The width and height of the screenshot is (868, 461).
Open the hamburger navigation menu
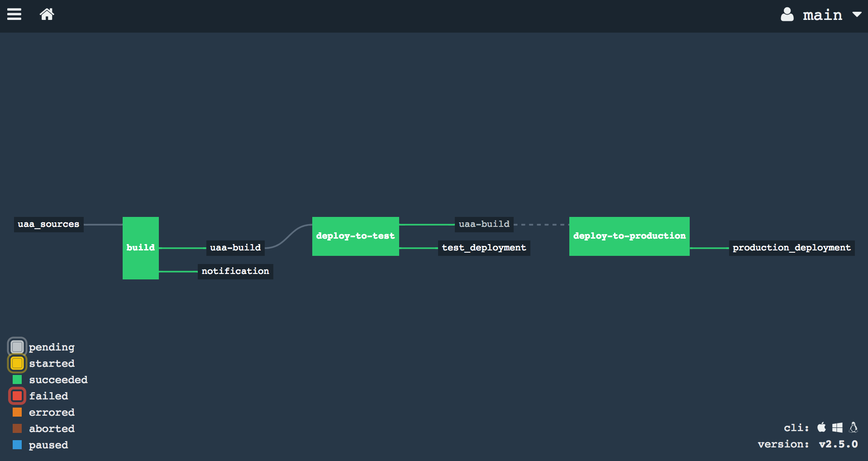(14, 14)
